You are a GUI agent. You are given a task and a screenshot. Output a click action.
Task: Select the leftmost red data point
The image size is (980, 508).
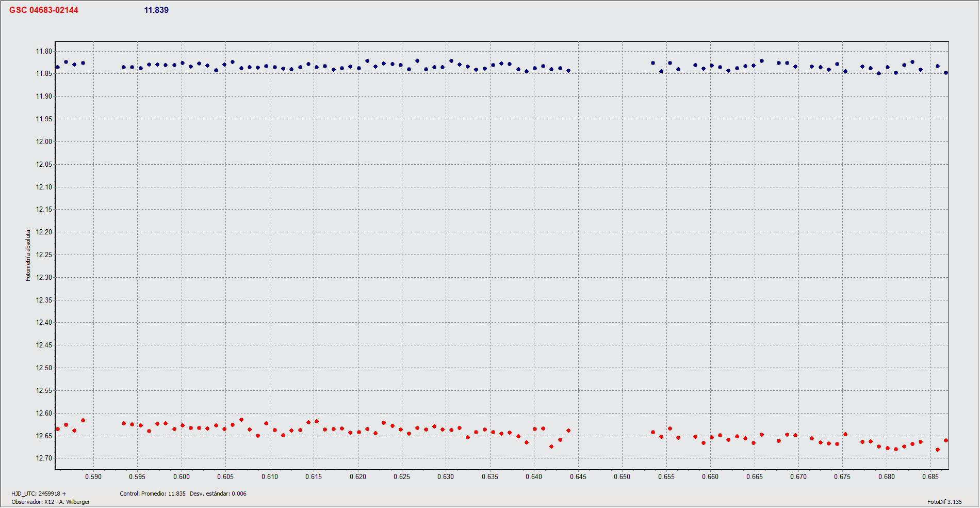[x=58, y=429]
